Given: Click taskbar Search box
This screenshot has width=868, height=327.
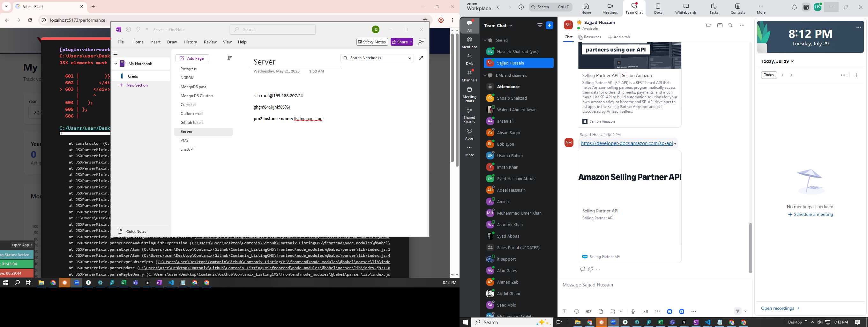Looking at the screenshot, I should click(x=512, y=322).
